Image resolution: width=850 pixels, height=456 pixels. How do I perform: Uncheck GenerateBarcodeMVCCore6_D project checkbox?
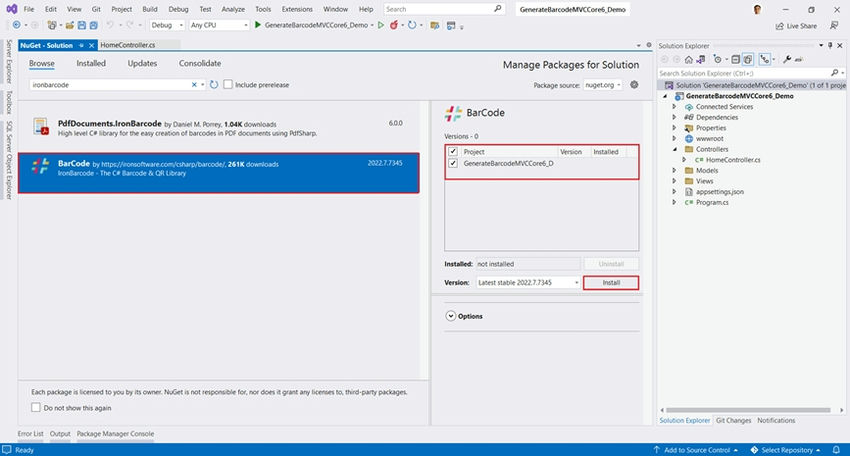453,163
